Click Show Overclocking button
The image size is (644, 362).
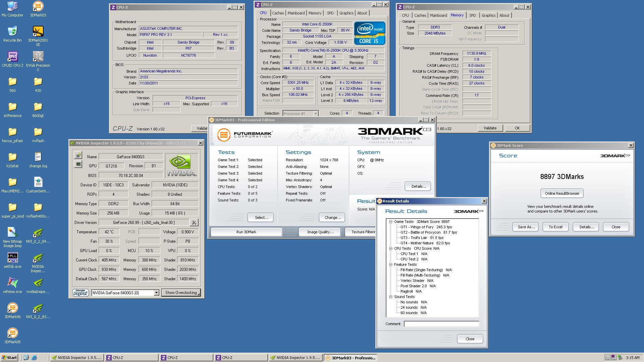click(181, 293)
